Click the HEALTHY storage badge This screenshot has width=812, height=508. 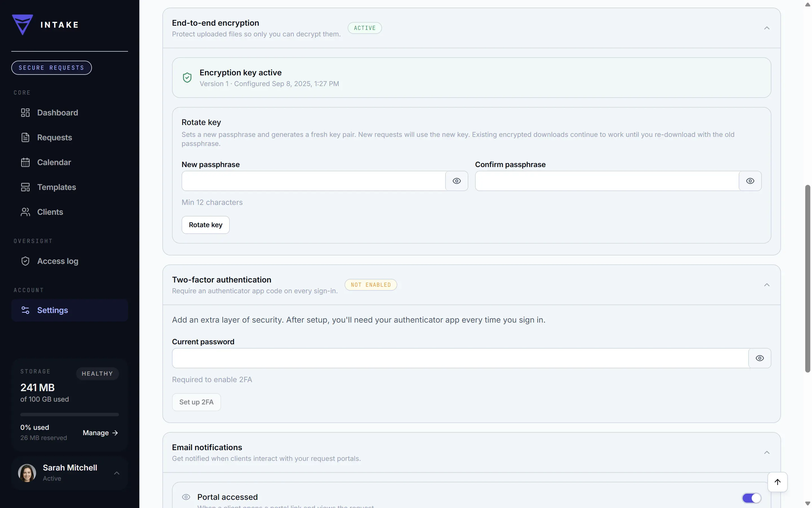pyautogui.click(x=97, y=374)
